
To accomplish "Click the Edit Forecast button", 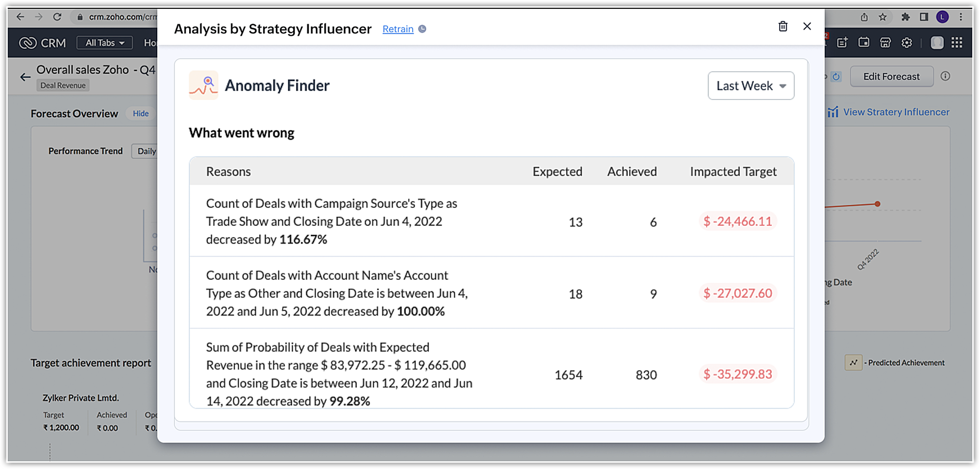I will 891,76.
